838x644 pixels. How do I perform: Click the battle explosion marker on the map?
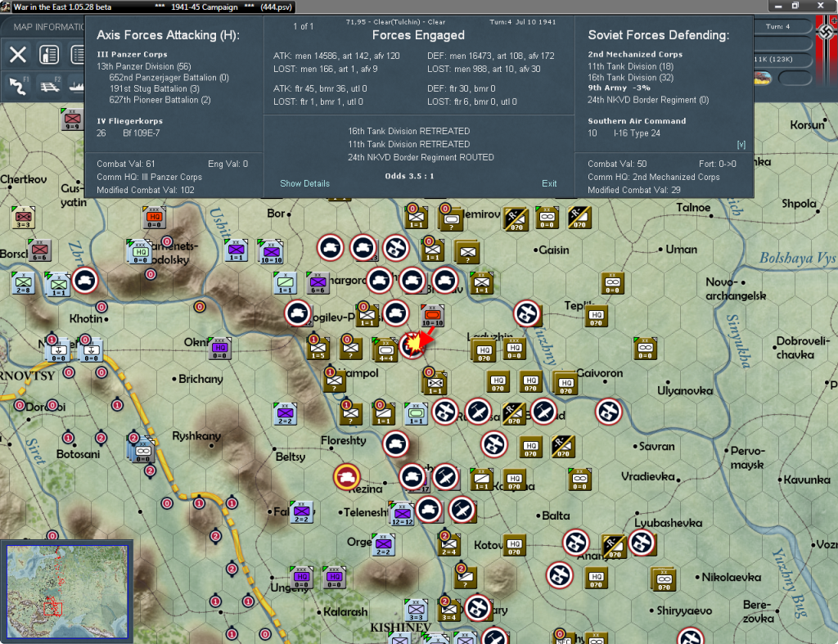click(413, 345)
